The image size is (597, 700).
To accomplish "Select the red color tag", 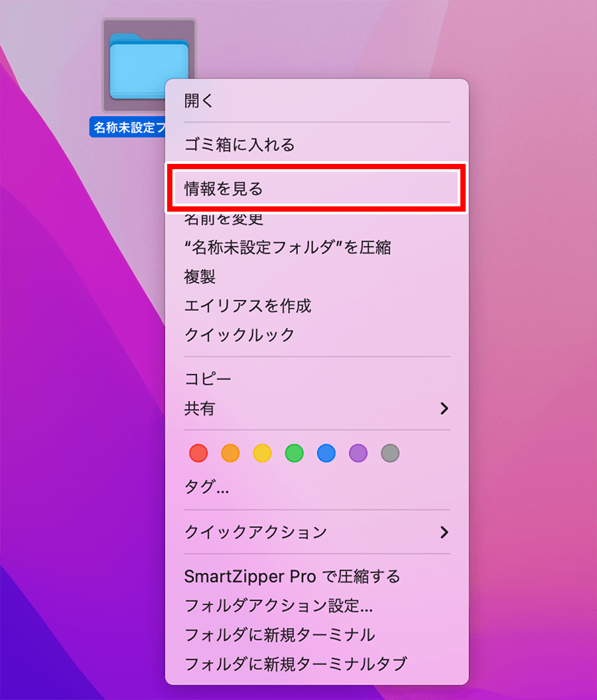I will pos(198,454).
